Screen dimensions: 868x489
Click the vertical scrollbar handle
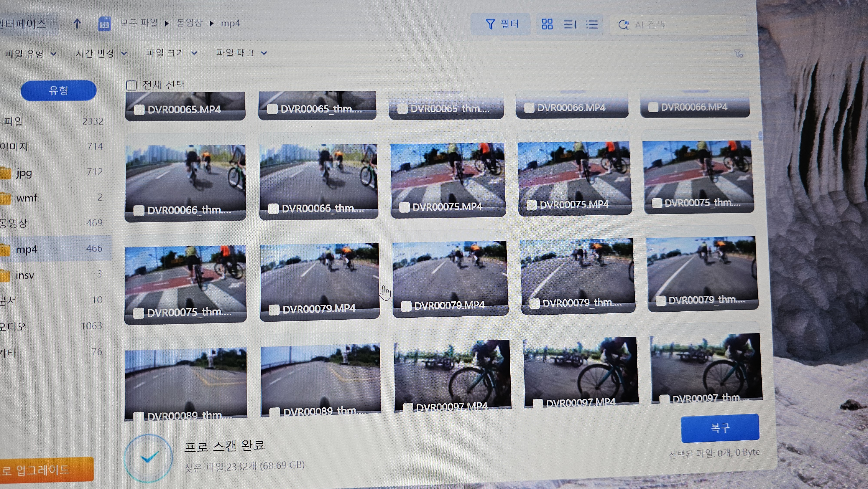(x=760, y=135)
